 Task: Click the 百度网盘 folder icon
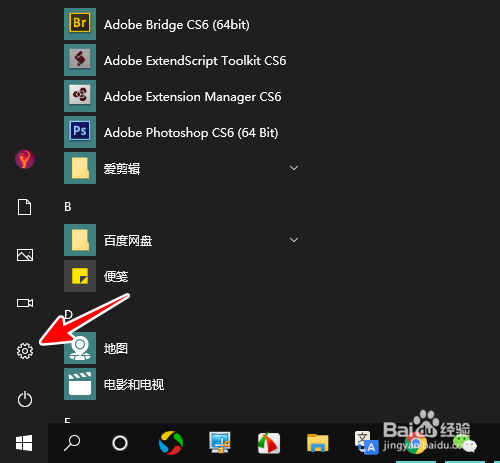80,240
